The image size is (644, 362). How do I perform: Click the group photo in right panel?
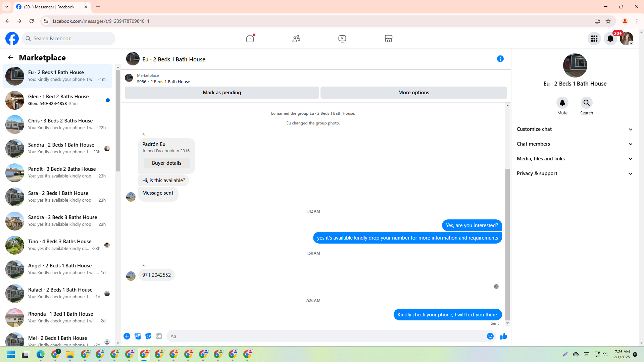point(575,65)
